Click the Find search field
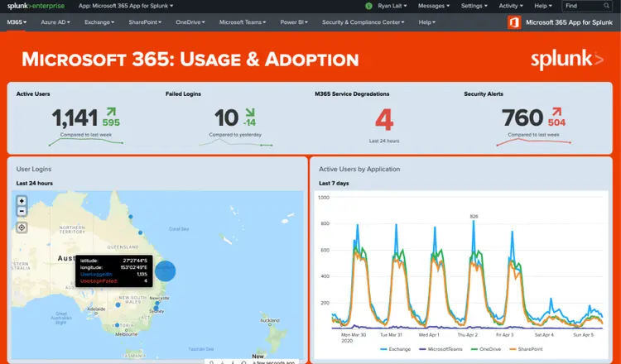 [x=587, y=6]
